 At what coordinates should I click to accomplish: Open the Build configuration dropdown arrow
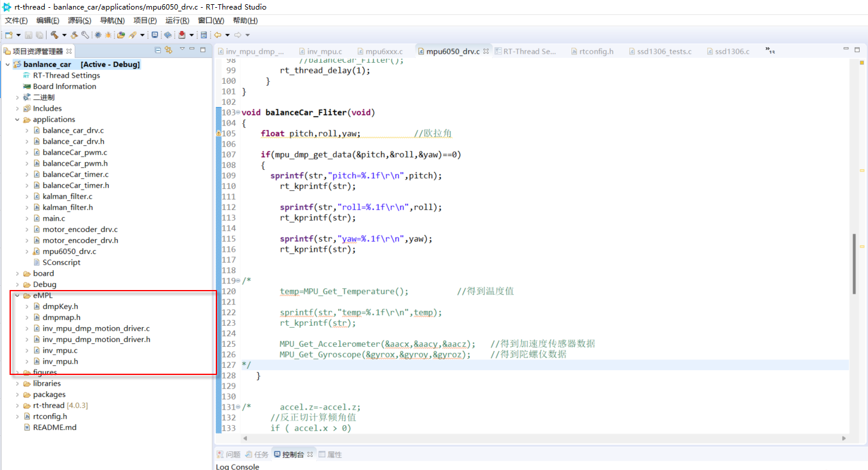click(x=64, y=35)
